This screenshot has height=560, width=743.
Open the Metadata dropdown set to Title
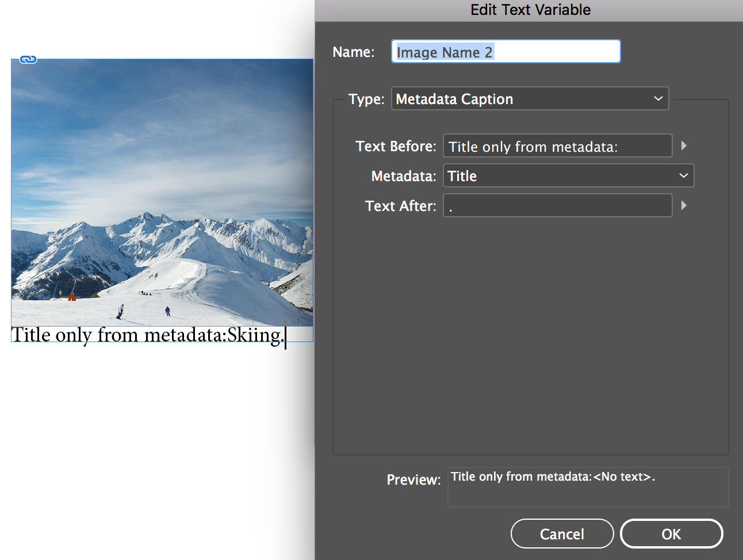coord(568,175)
